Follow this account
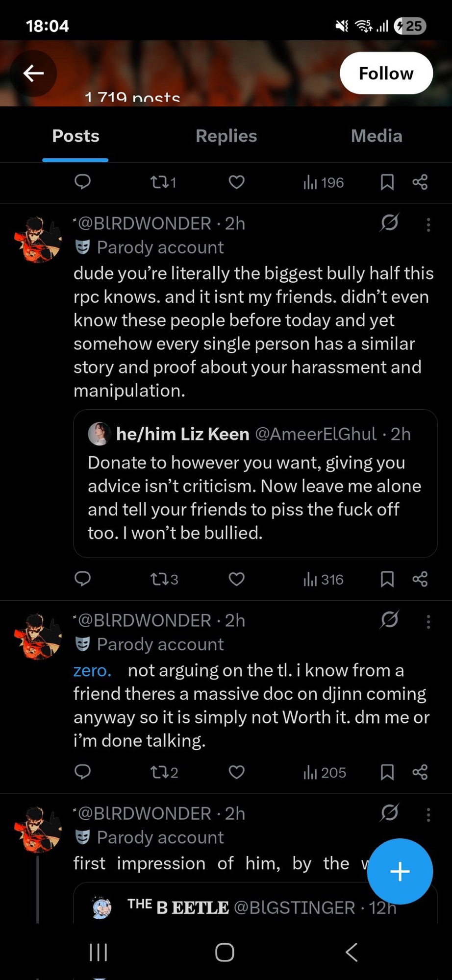Viewport: 452px width, 980px height. pyautogui.click(x=386, y=73)
